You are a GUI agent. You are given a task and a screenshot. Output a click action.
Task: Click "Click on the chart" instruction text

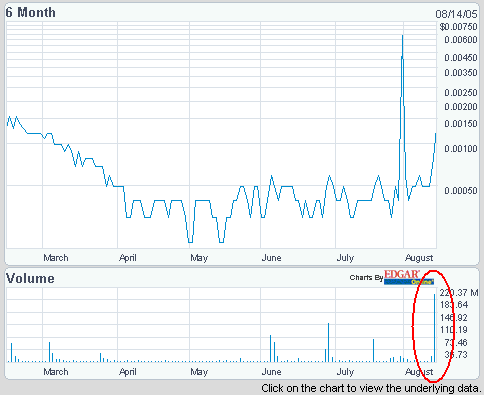point(371,389)
